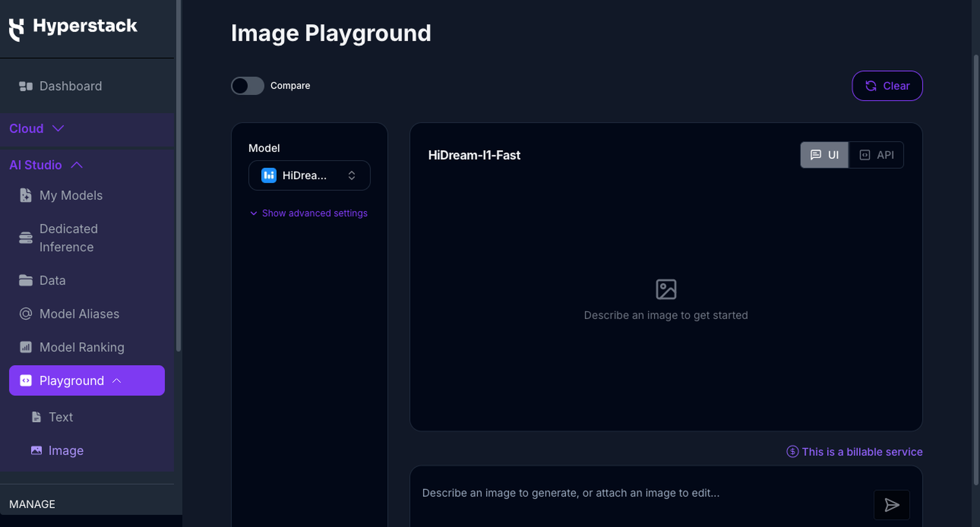Click the AI Studio section header

tap(87, 165)
